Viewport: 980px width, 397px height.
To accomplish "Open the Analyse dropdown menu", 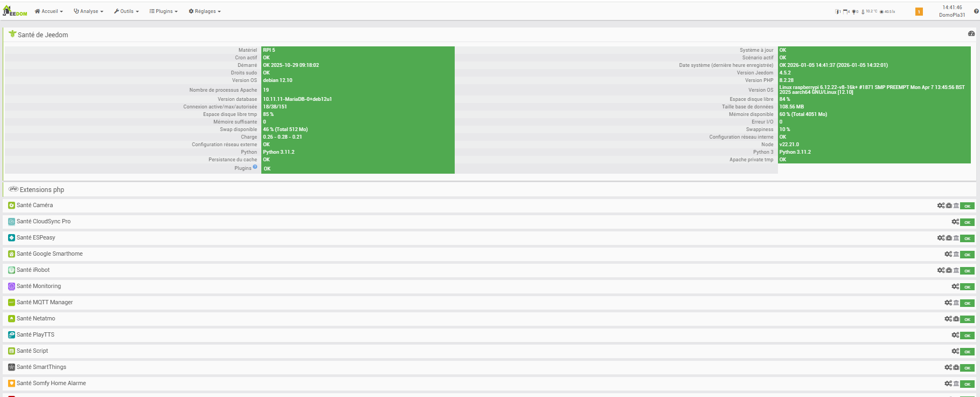I will tap(88, 11).
